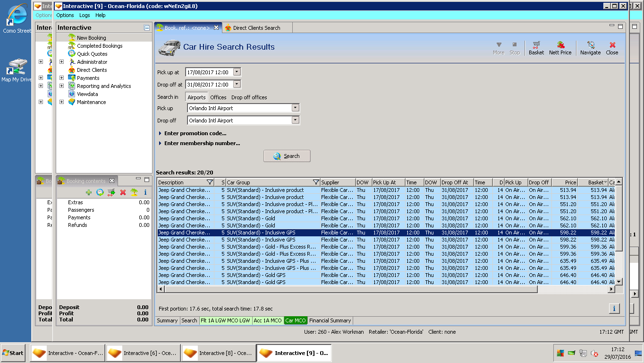
Task: Click the red X delete icon in Booking contents
Action: pyautogui.click(x=123, y=192)
